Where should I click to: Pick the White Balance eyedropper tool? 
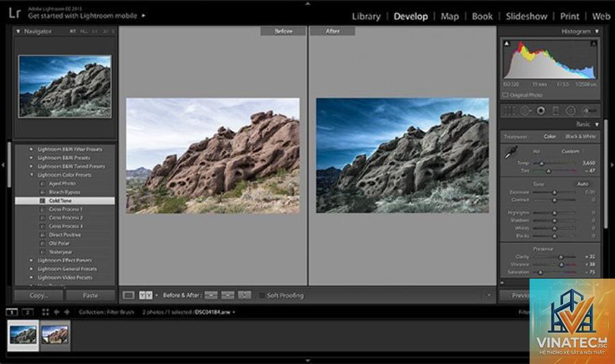[x=510, y=152]
